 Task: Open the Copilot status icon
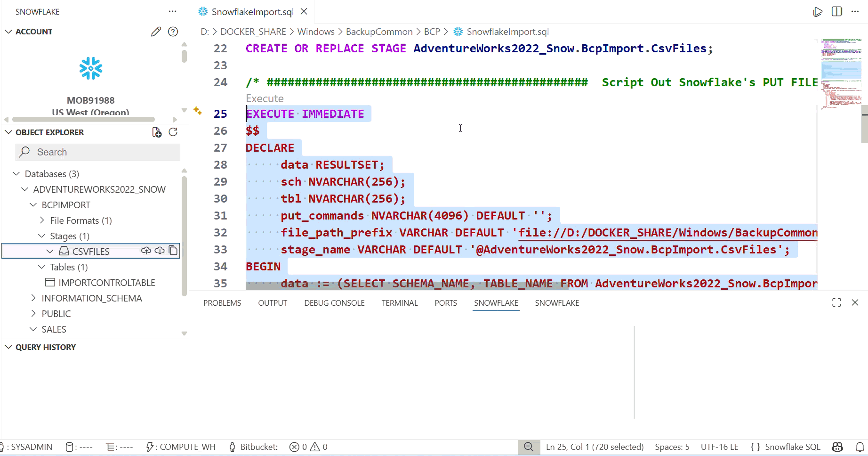837,447
